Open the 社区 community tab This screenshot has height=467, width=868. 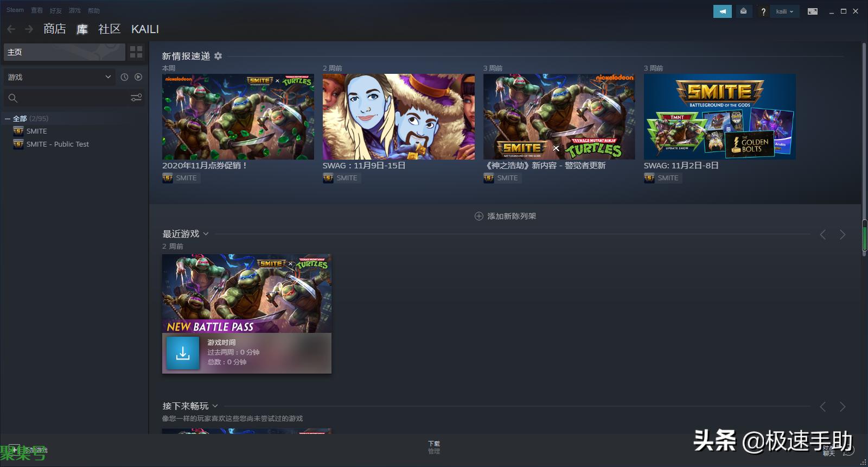click(x=109, y=29)
